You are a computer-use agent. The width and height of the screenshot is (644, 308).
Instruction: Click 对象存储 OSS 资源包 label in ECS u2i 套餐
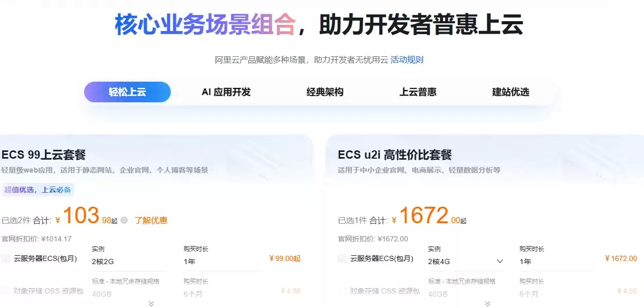pyautogui.click(x=385, y=291)
